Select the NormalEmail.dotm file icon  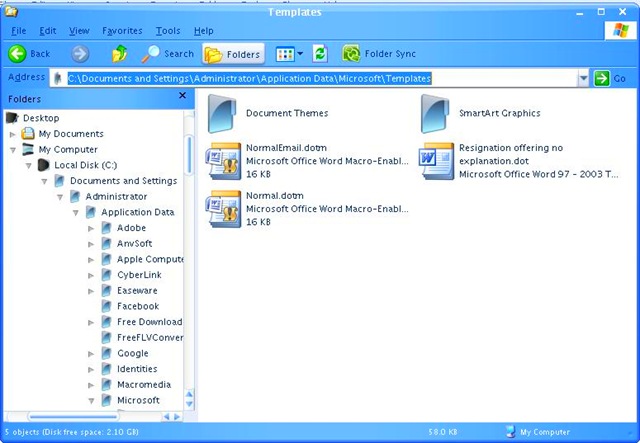pos(223,161)
